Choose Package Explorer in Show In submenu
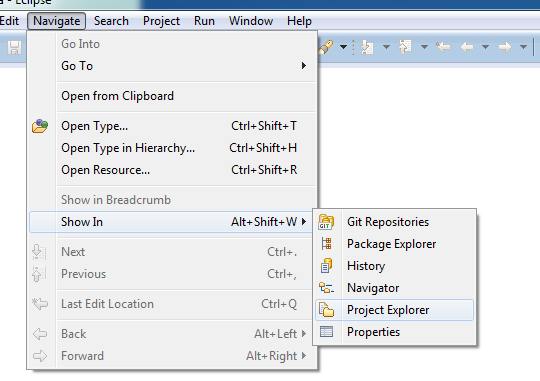 click(394, 244)
